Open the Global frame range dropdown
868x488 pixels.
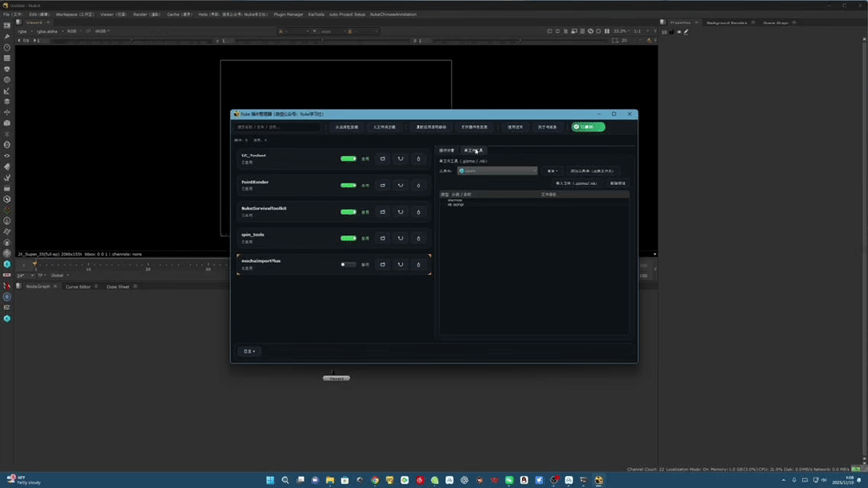(x=60, y=276)
